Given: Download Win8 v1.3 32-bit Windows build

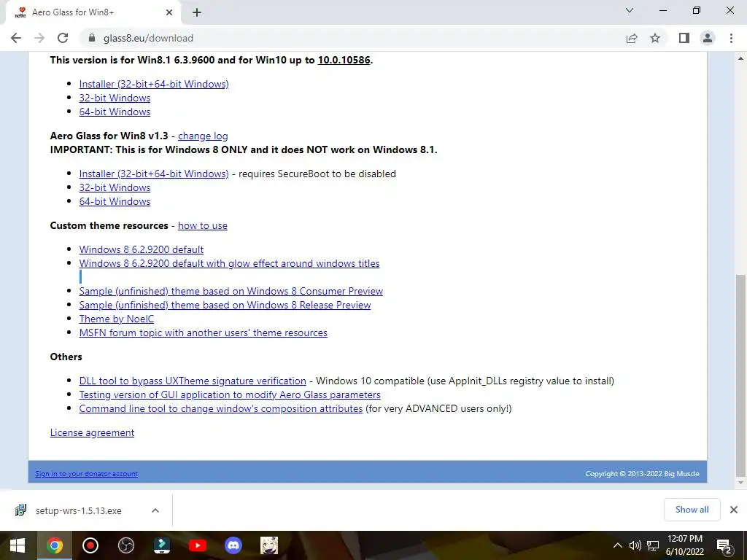Looking at the screenshot, I should pyautogui.click(x=115, y=187).
